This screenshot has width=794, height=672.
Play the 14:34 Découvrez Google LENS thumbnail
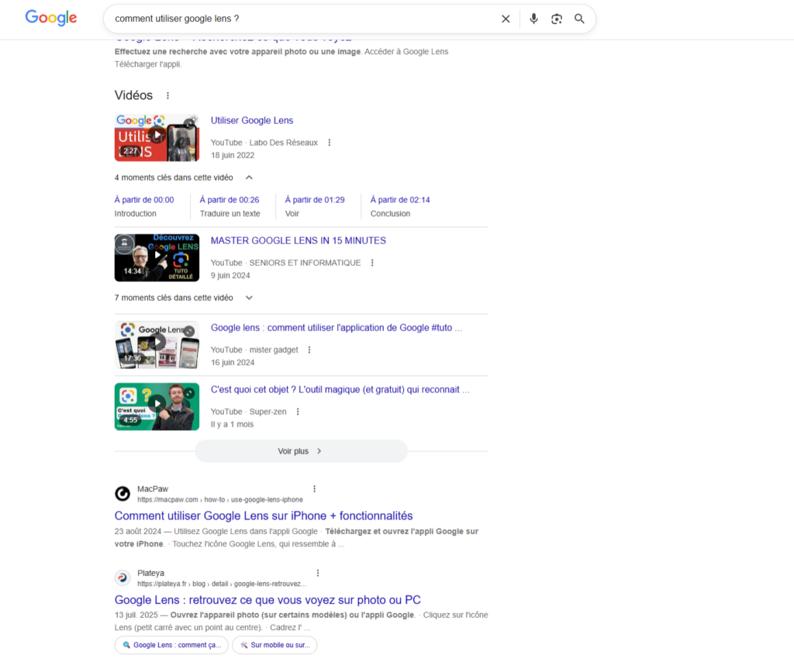coord(157,257)
